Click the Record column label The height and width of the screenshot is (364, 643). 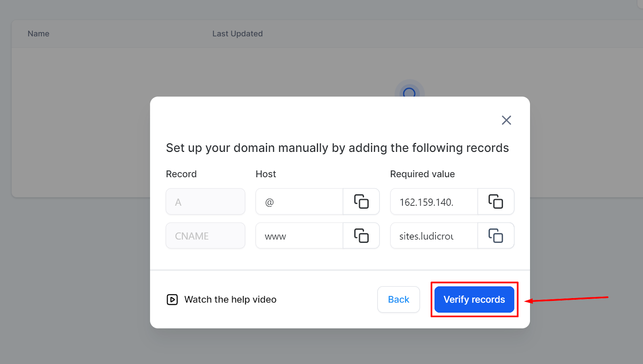coord(181,174)
